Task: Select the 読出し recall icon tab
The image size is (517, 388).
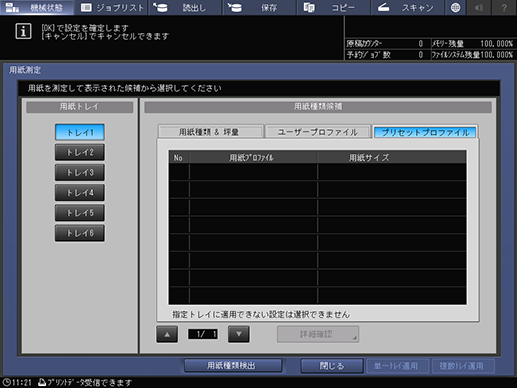Action: click(184, 7)
